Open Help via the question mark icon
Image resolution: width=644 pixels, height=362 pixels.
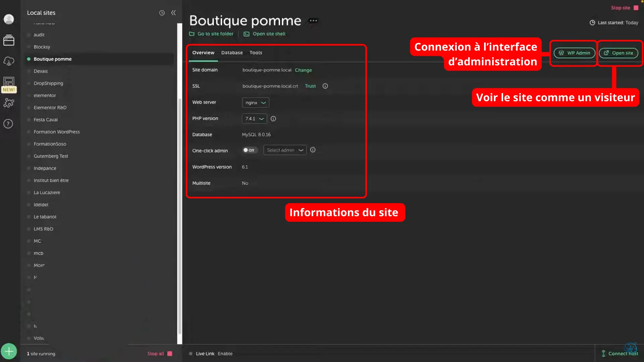pyautogui.click(x=8, y=124)
